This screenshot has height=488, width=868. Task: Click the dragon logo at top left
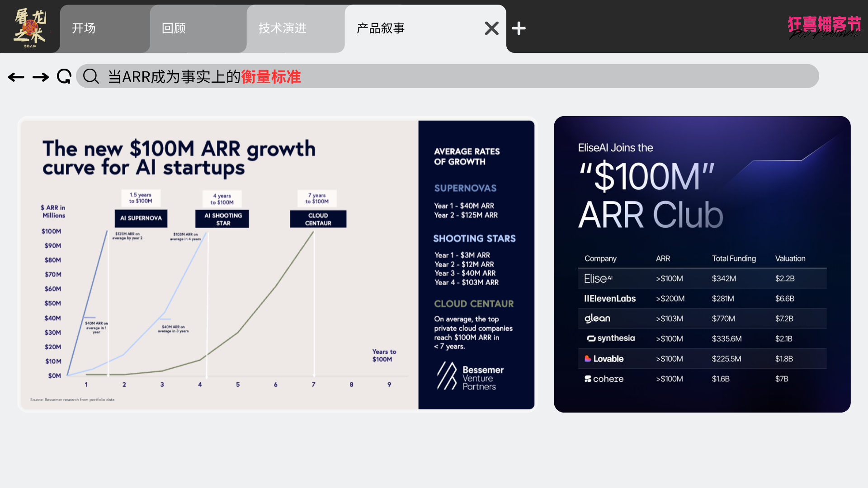(30, 28)
